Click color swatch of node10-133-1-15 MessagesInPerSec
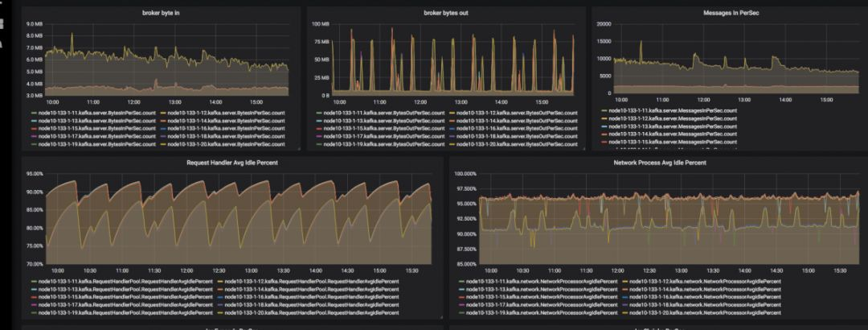This screenshot has height=330, width=868. click(604, 142)
